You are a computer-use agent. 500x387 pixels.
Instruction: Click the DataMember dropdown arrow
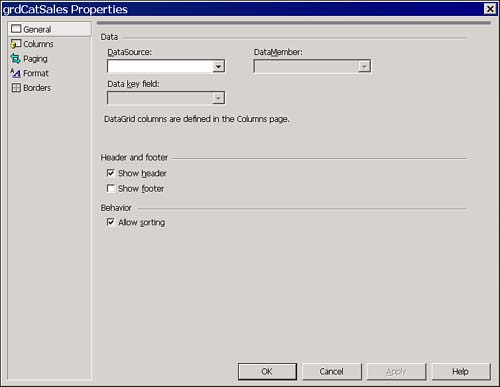pyautogui.click(x=364, y=66)
